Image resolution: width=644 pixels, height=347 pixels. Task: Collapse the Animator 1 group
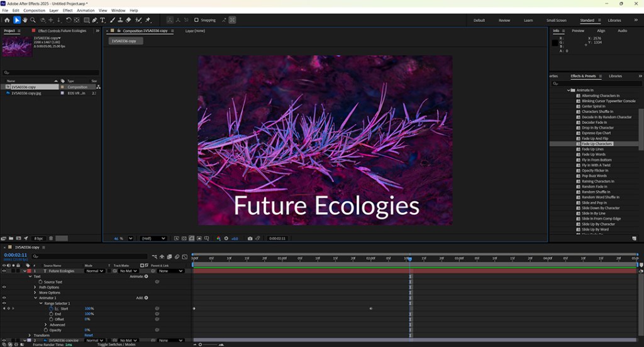pyautogui.click(x=36, y=298)
